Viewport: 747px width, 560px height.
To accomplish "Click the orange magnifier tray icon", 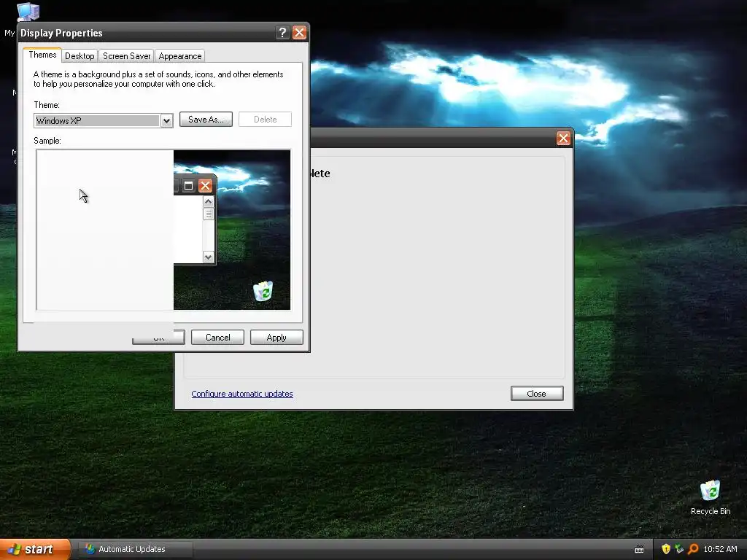I will (693, 549).
